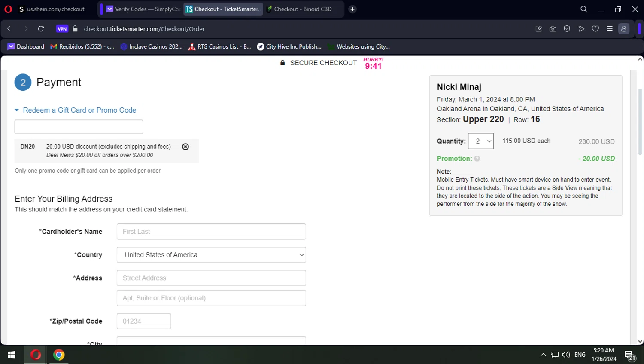
Task: Open the notifications center icon
Action: pyautogui.click(x=630, y=355)
